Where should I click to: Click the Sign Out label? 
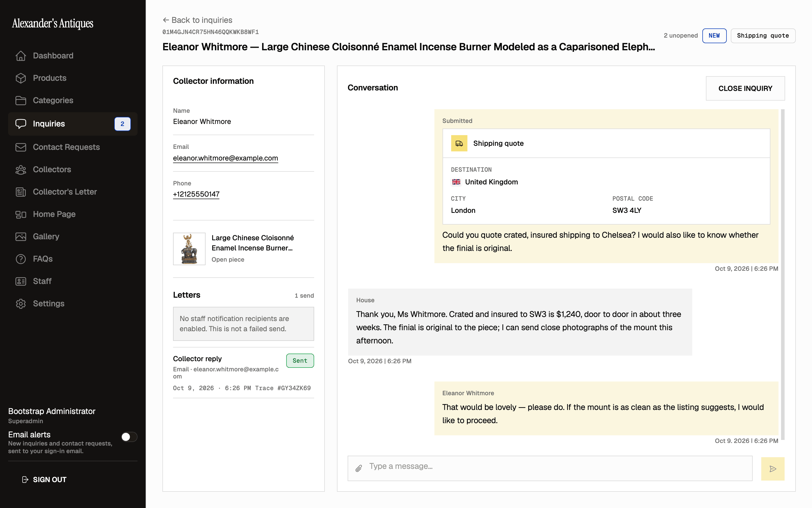(50, 480)
